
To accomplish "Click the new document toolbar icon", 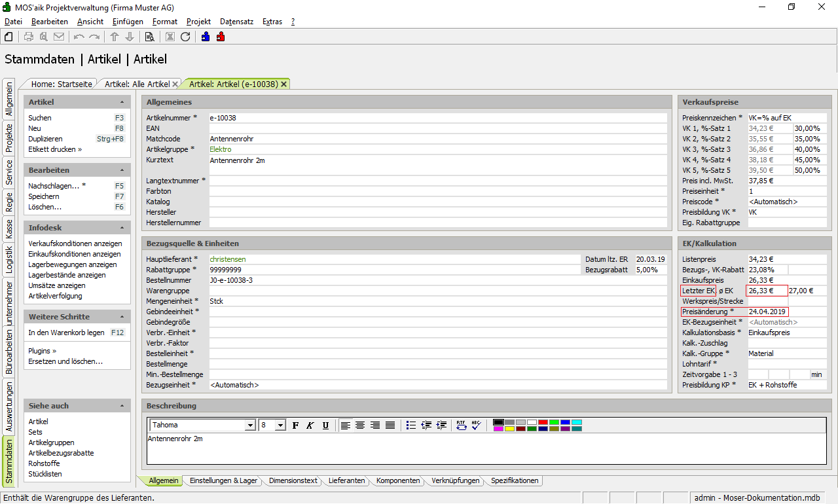I will 9,37.
